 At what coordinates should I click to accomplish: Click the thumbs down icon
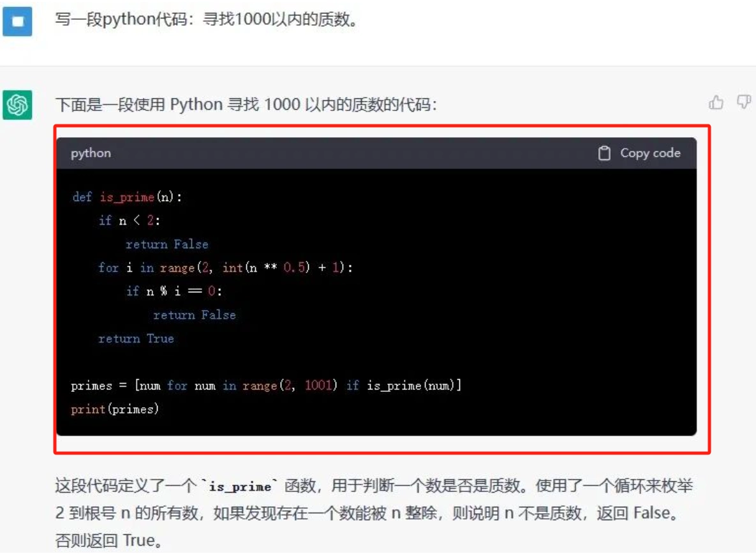tap(744, 101)
